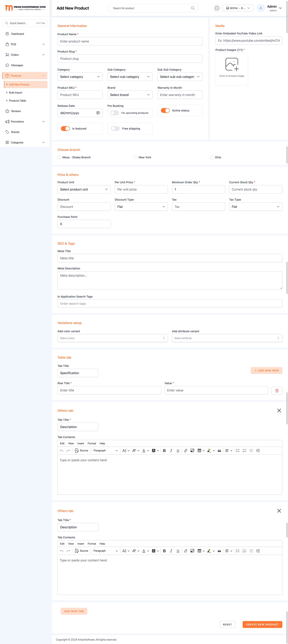Insert image in first Others tab editor
The height and width of the screenshot is (644, 288).
192,450
